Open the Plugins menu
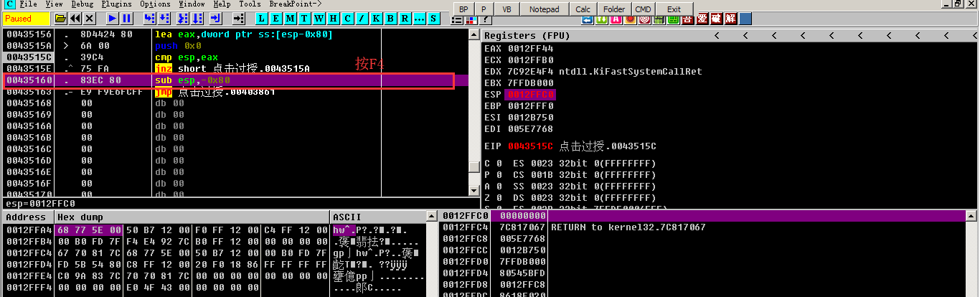Viewport: 980px width, 297px height. tap(117, 4)
